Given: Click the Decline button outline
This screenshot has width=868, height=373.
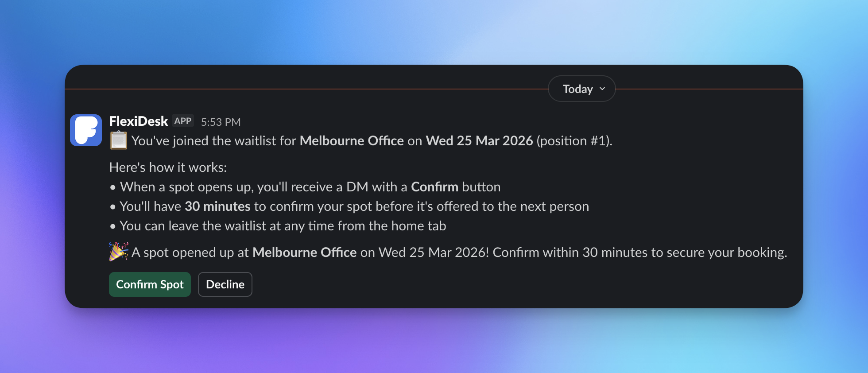Looking at the screenshot, I should click(x=225, y=284).
